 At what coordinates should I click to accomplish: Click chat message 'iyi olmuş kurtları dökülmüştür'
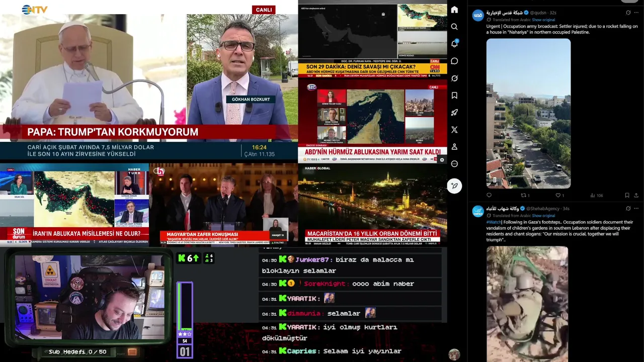[330, 333]
